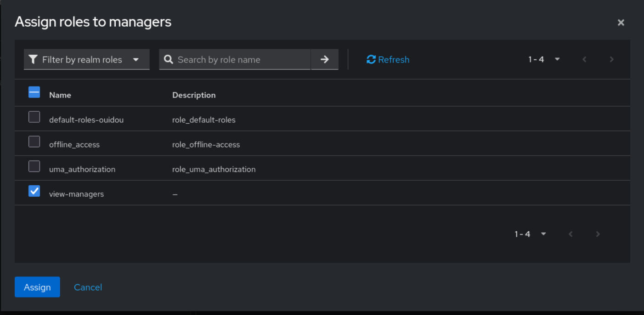This screenshot has width=644, height=315.
Task: Click the Refresh link with sync icon
Action: tap(388, 59)
